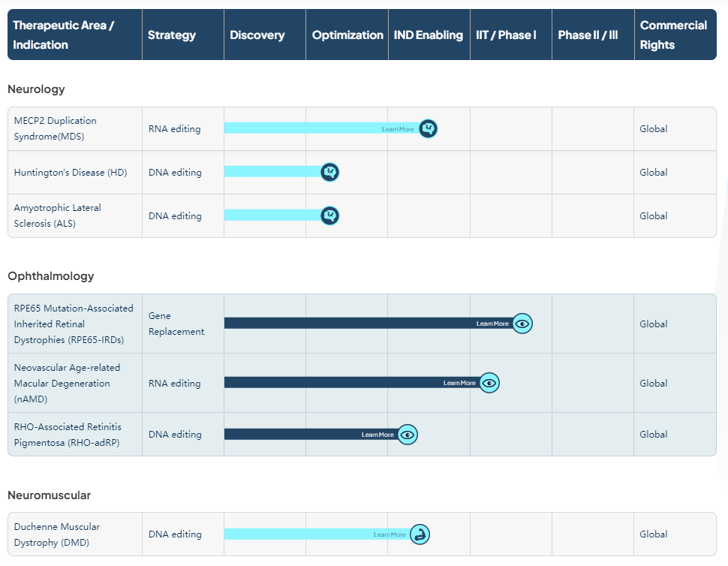
Task: Click the Discovery column header
Action: (257, 35)
